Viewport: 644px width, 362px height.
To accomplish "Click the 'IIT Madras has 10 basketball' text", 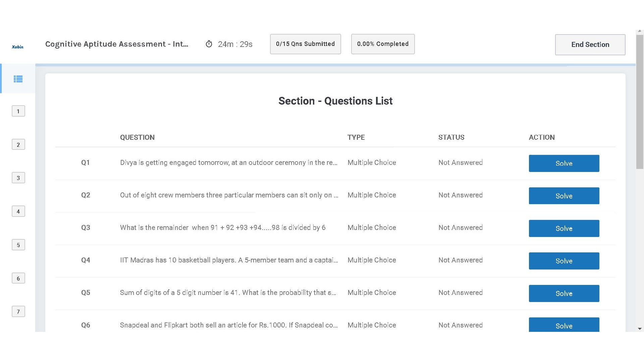I will [x=229, y=260].
